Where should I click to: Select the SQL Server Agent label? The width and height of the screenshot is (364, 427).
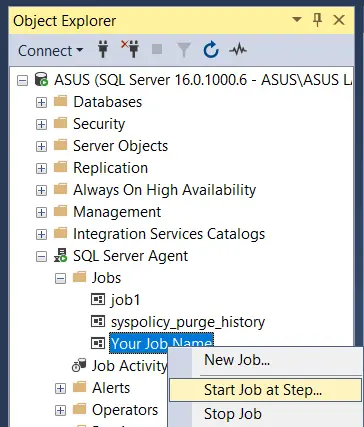point(130,256)
